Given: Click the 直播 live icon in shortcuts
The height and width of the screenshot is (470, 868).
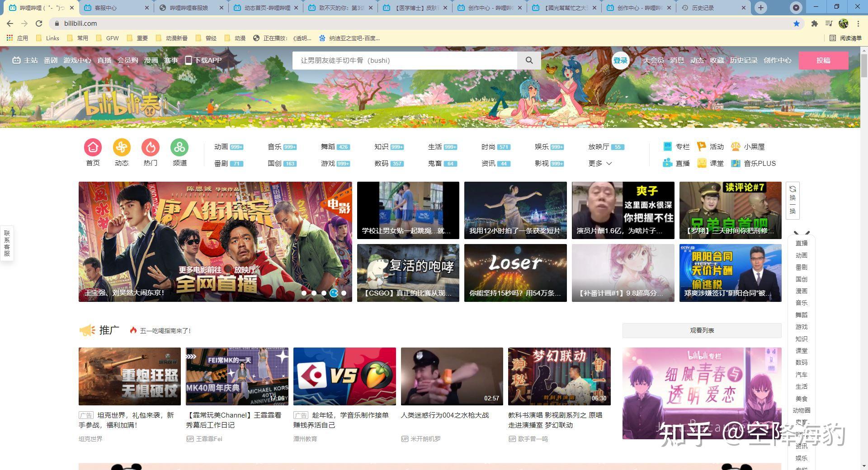Looking at the screenshot, I should 668,163.
